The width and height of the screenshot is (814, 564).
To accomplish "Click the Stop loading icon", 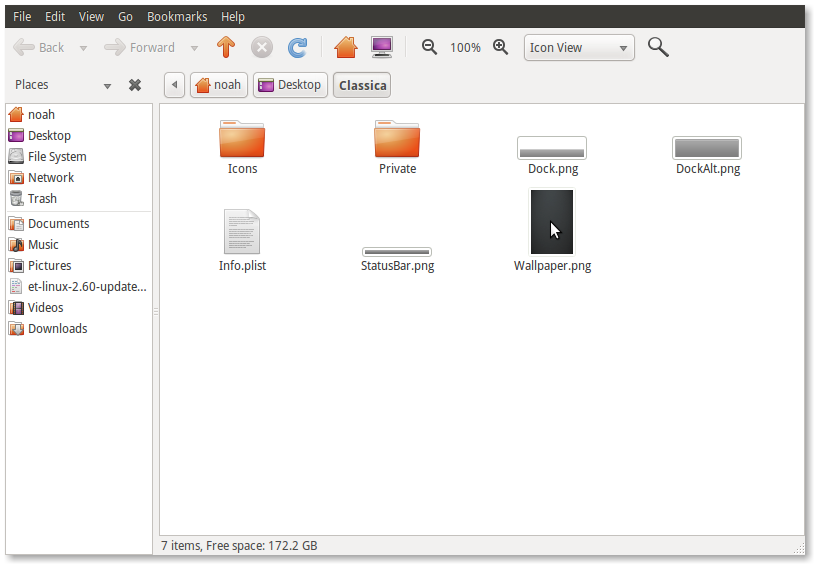I will click(262, 47).
